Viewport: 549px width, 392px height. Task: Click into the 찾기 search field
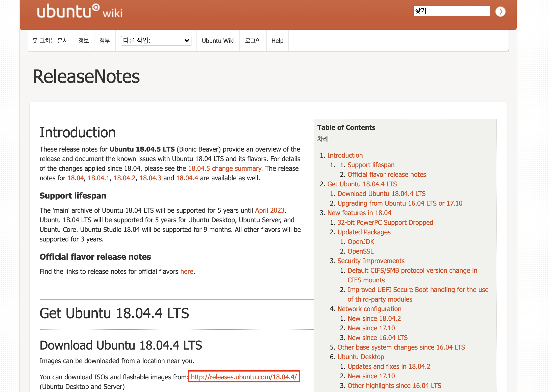point(451,11)
